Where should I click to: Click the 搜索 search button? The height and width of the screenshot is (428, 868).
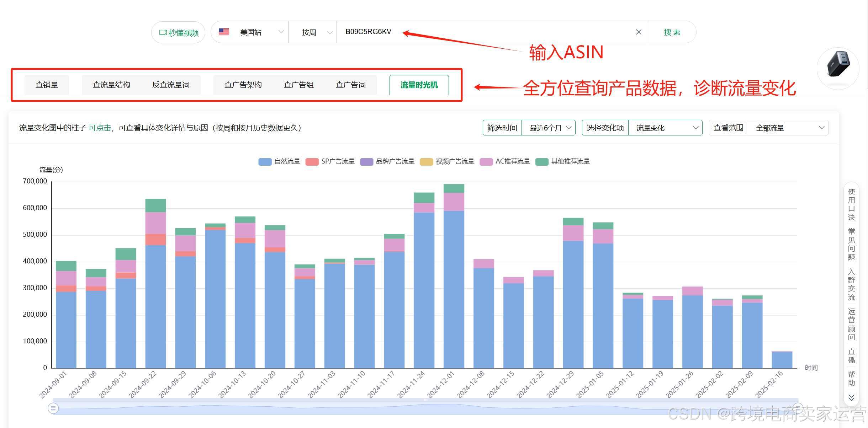coord(672,32)
